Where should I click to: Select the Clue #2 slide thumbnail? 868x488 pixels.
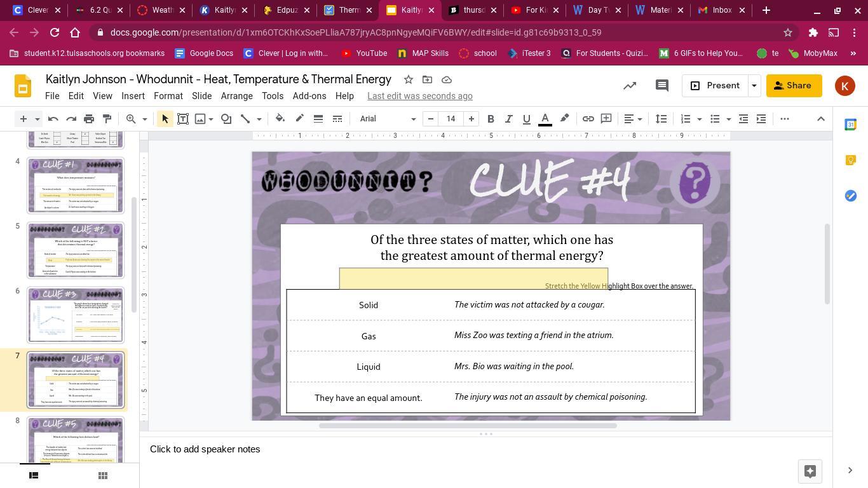75,250
